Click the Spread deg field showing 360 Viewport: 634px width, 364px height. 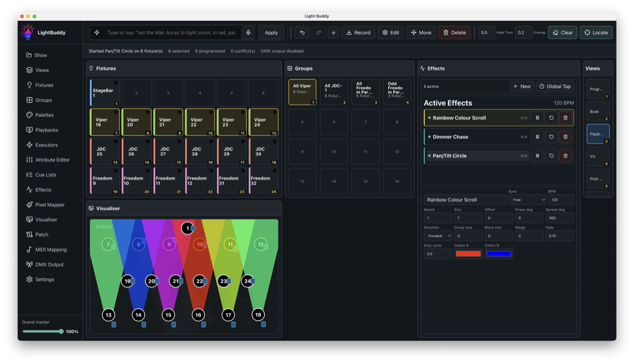pyautogui.click(x=560, y=218)
